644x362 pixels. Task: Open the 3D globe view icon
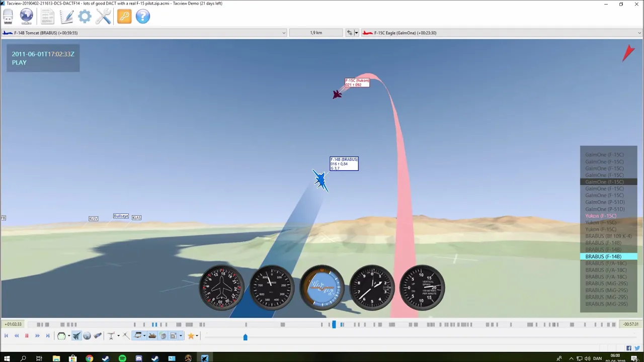coord(26,17)
